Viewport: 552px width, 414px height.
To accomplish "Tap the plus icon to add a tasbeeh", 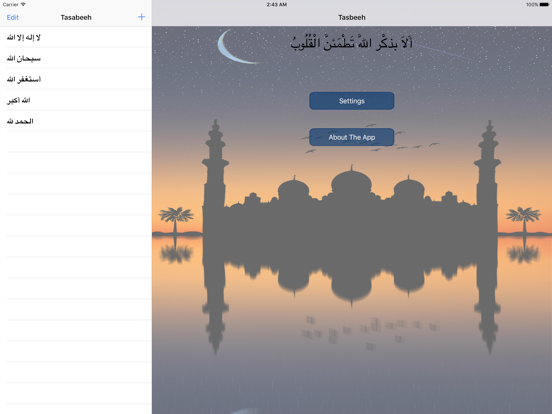I will click(142, 17).
